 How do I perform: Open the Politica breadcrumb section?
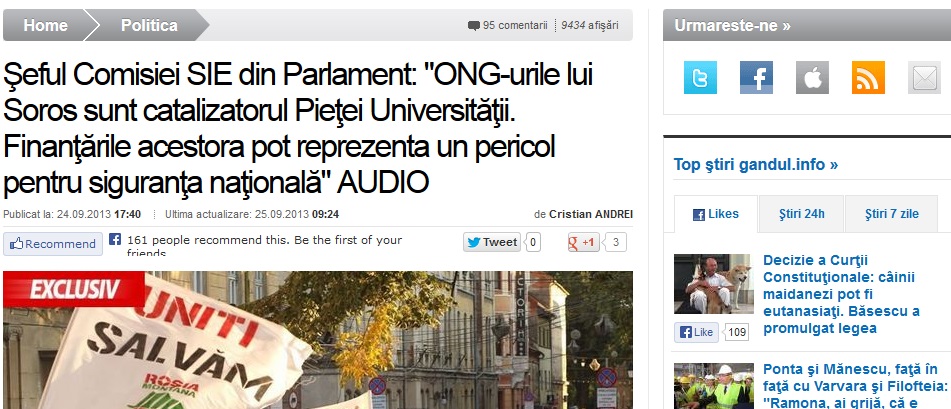[149, 25]
